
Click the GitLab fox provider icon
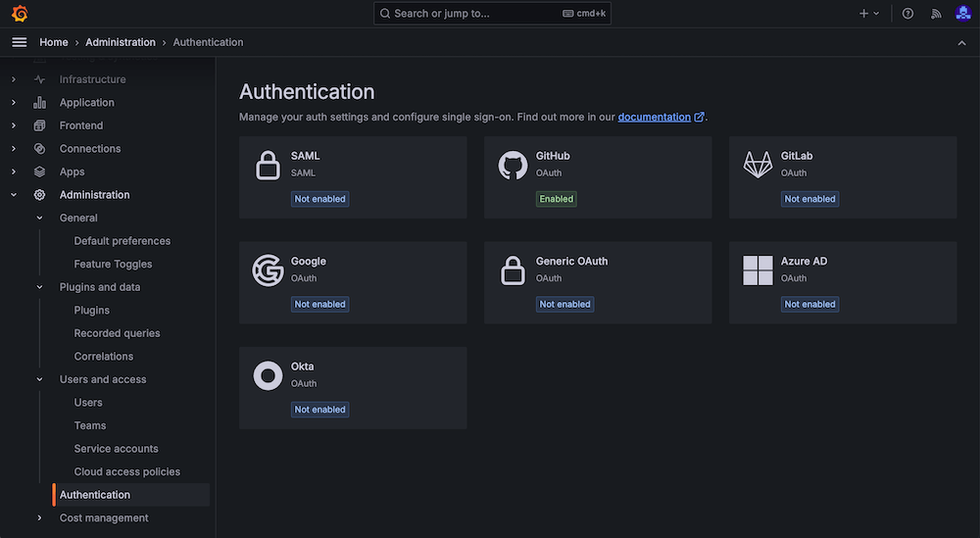pyautogui.click(x=758, y=165)
